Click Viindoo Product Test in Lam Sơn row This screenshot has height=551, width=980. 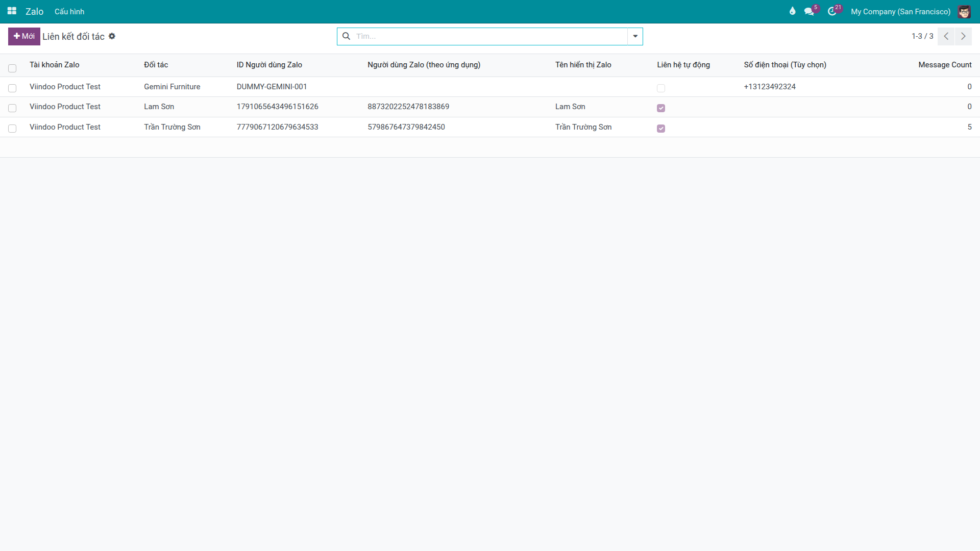pyautogui.click(x=65, y=107)
